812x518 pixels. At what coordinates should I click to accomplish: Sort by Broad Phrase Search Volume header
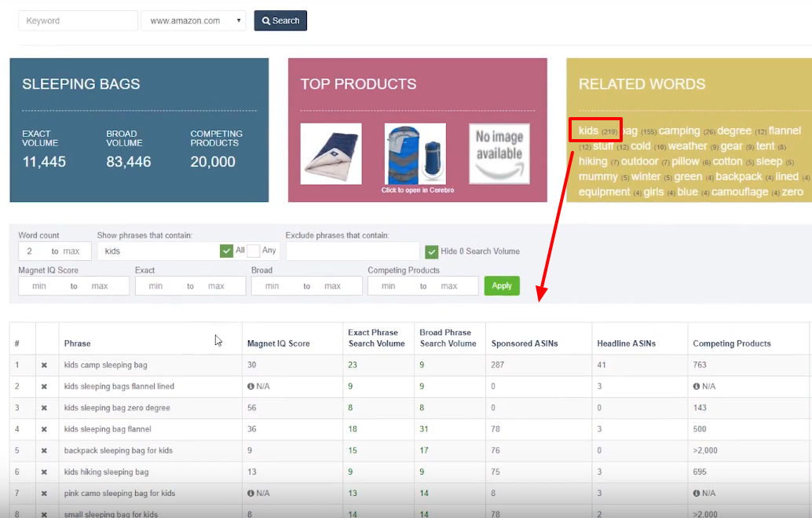pyautogui.click(x=448, y=338)
